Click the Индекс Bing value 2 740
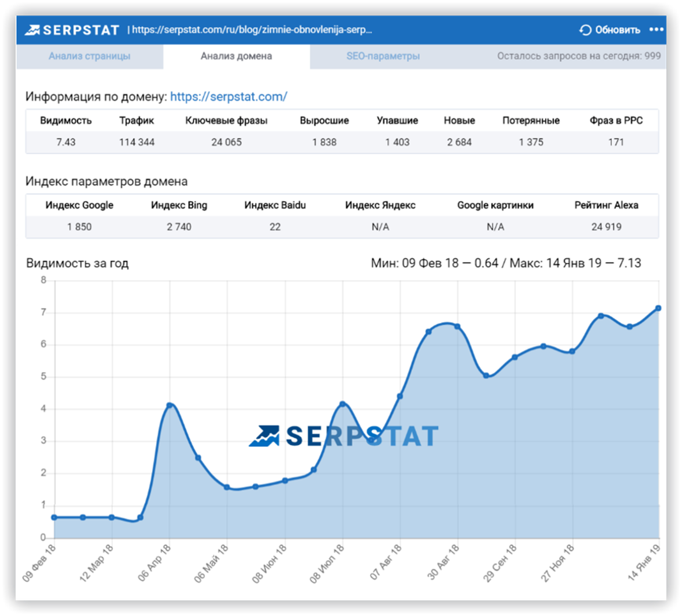The width and height of the screenshot is (682, 616). [x=179, y=227]
